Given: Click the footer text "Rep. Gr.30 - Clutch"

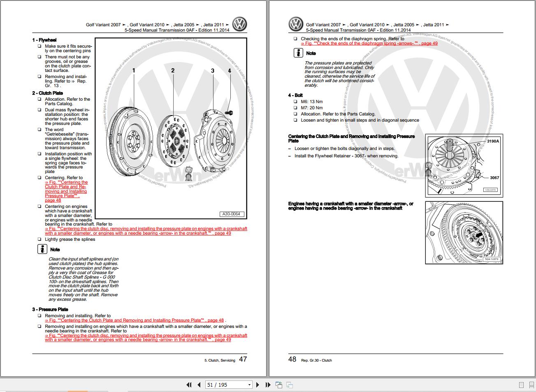Looking at the screenshot, I should click(316, 360).
